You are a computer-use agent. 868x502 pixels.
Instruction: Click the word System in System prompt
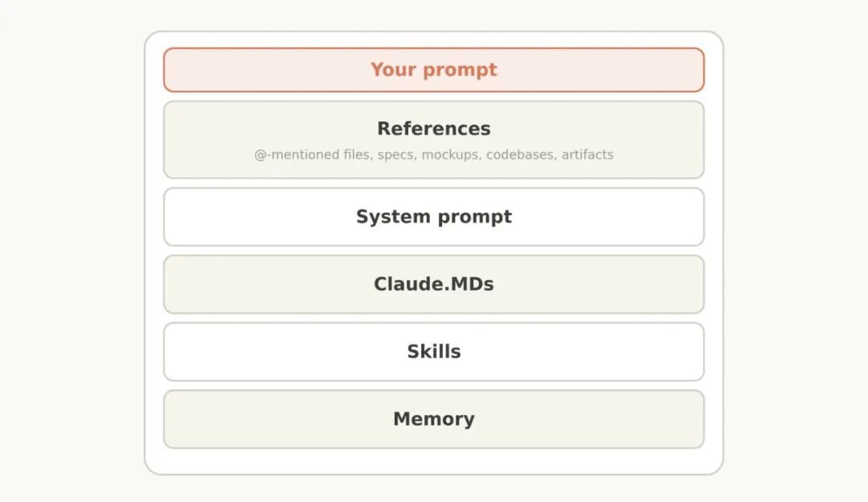[393, 216]
